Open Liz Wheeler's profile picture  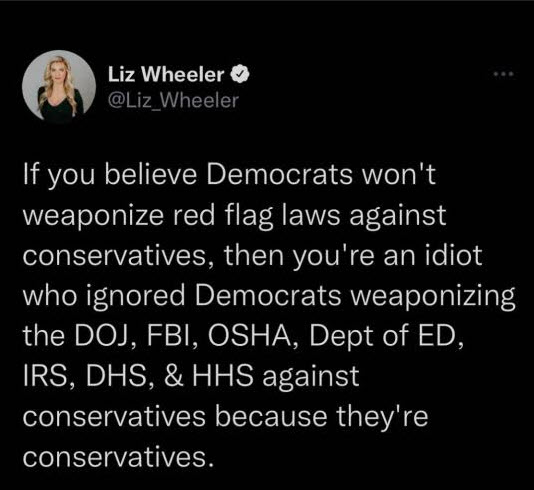pos(59,87)
